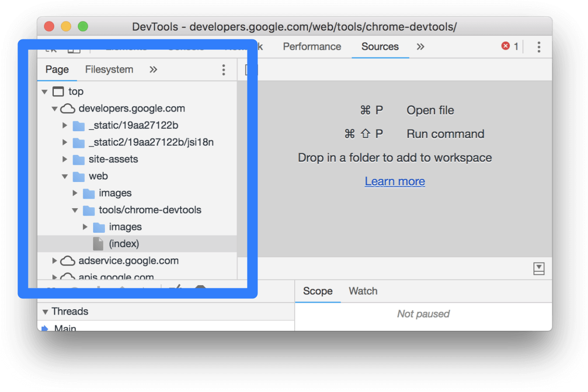Select the Page navigator tab

coord(57,70)
